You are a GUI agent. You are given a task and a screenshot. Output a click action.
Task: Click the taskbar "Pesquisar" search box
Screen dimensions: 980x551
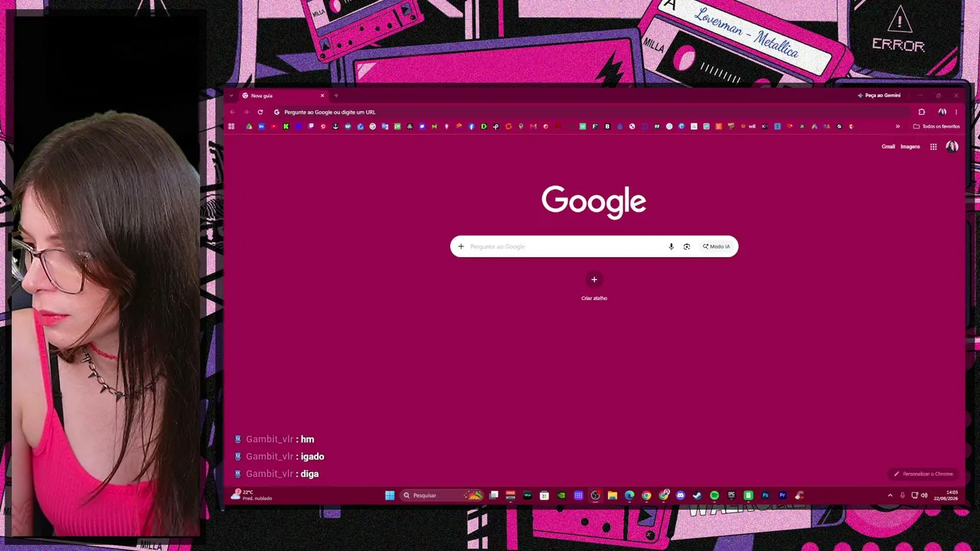[x=442, y=495]
